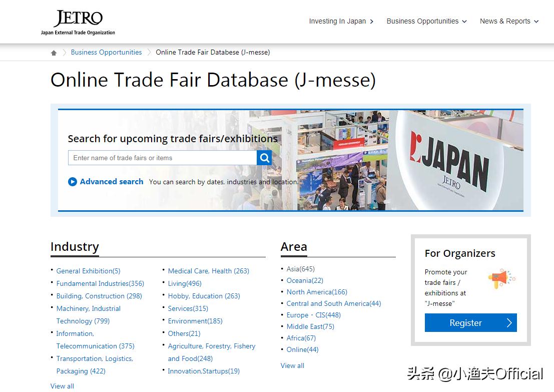Open Medical Care, Health (263) listing
554x392 pixels.
coord(208,271)
